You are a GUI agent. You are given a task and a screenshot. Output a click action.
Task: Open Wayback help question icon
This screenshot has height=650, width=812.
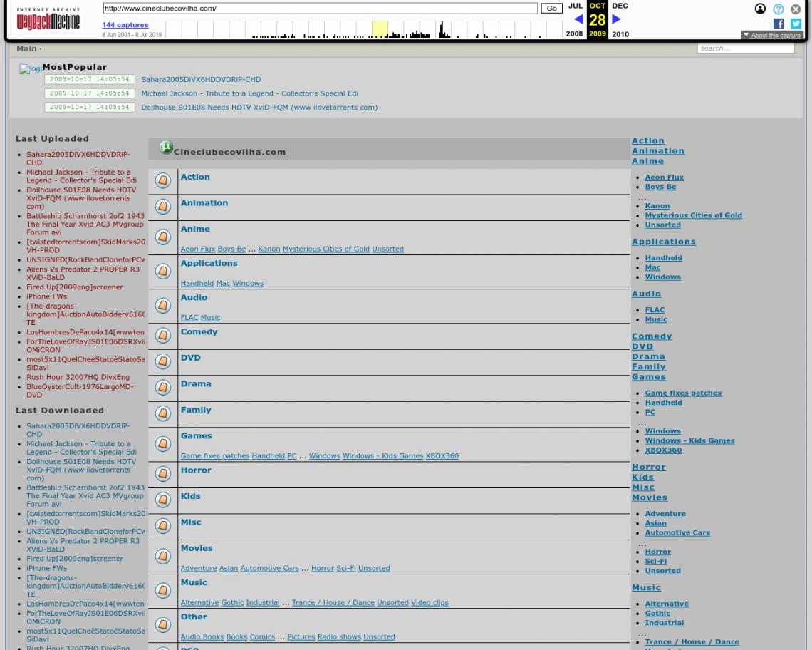778,9
